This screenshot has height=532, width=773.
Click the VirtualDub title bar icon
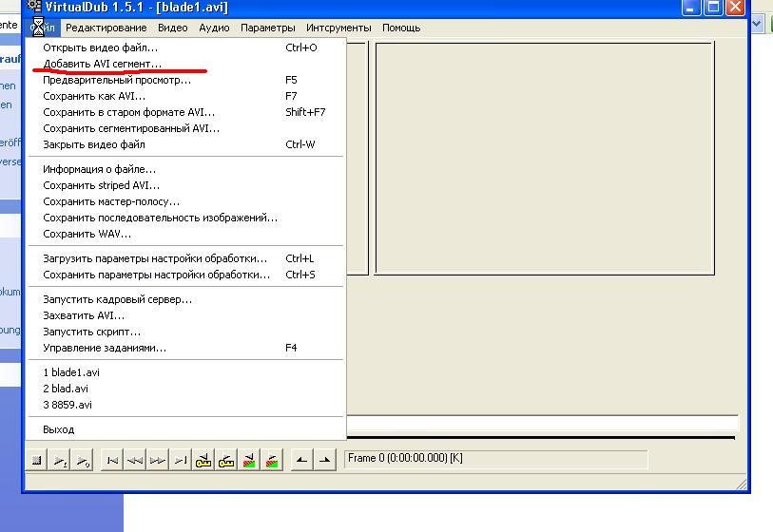coord(34,7)
